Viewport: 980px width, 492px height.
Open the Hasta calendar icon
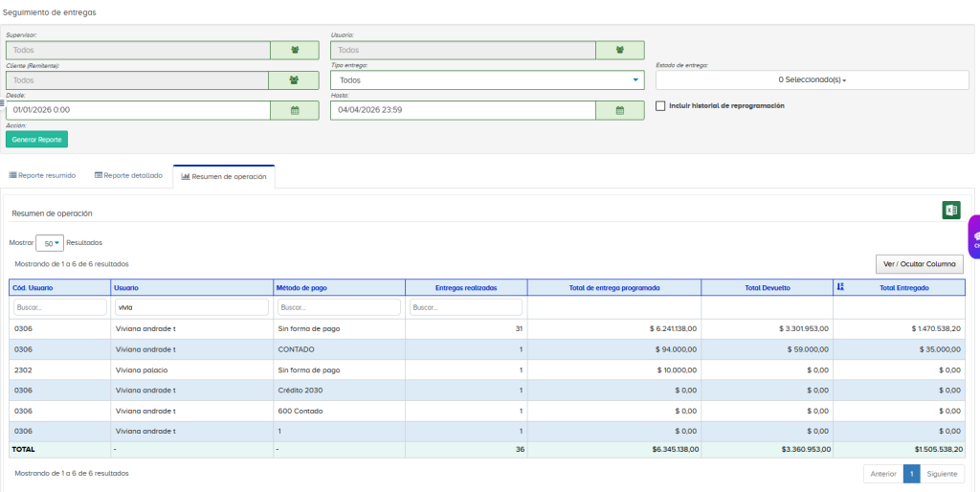(619, 110)
